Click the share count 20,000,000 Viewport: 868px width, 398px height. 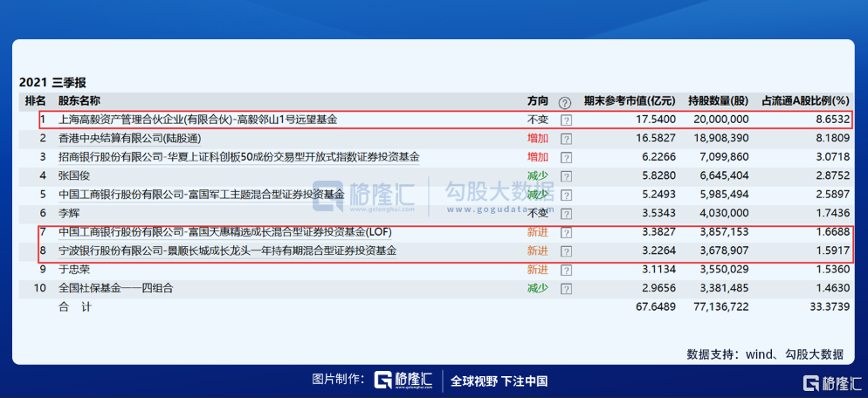click(720, 120)
